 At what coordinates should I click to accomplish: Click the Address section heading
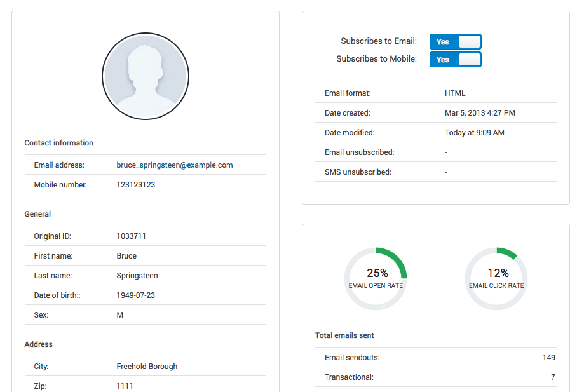38,344
